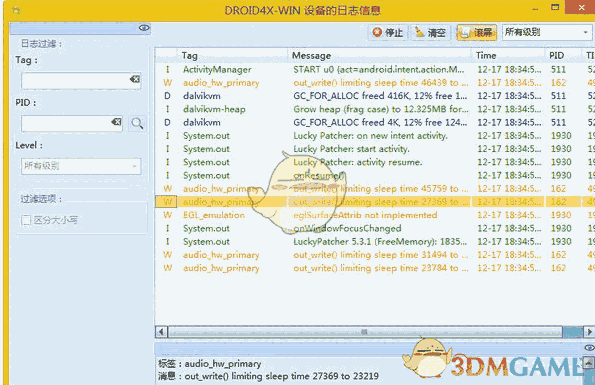
Task: Select the 'GC_FOR_ALLOC freed 416K' message
Action: 380,96
